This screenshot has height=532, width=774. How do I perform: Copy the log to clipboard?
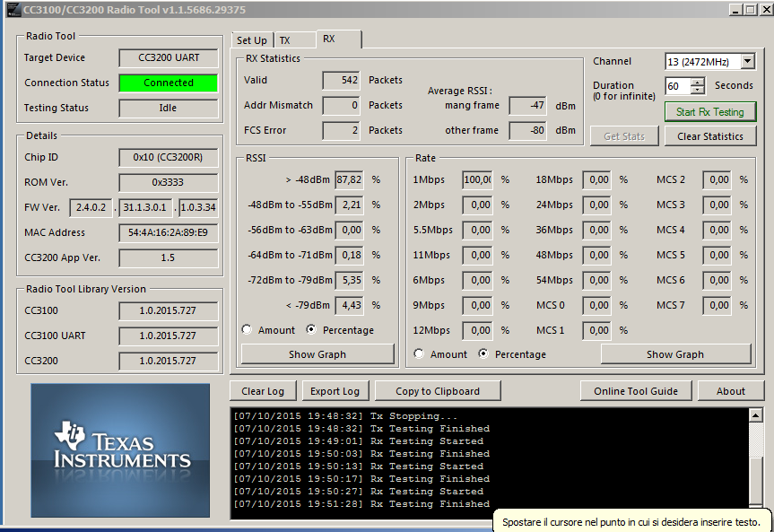[438, 391]
